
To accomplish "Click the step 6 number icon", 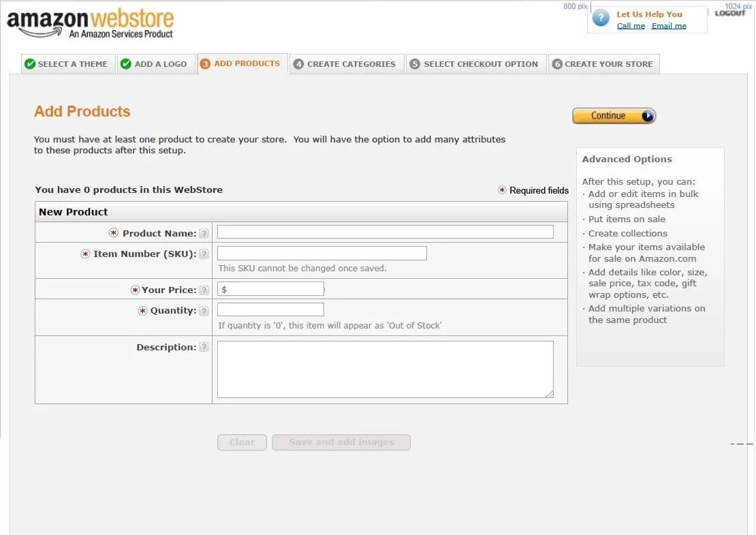I will (557, 63).
